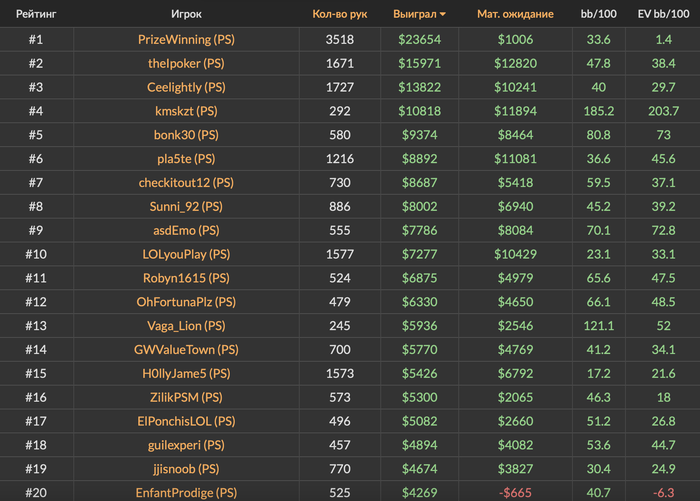This screenshot has height=501, width=700.
Task: Sort table by Кол-во рук column
Action: 340,14
